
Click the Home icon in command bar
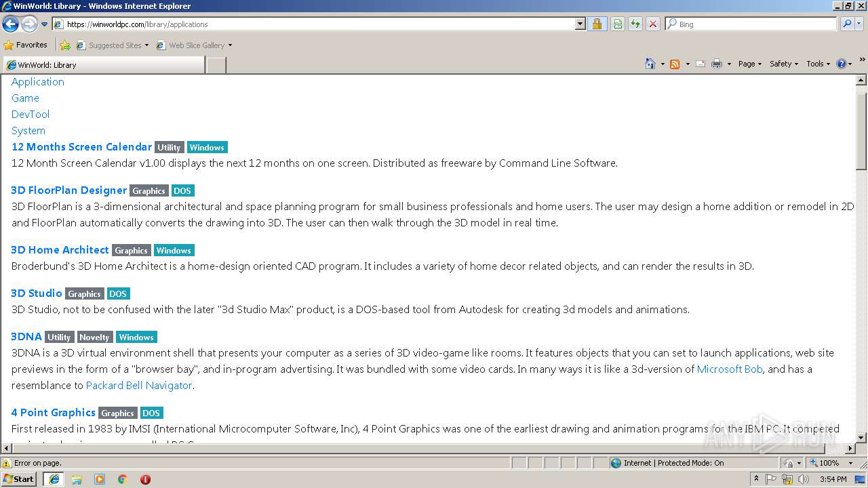pyautogui.click(x=650, y=64)
